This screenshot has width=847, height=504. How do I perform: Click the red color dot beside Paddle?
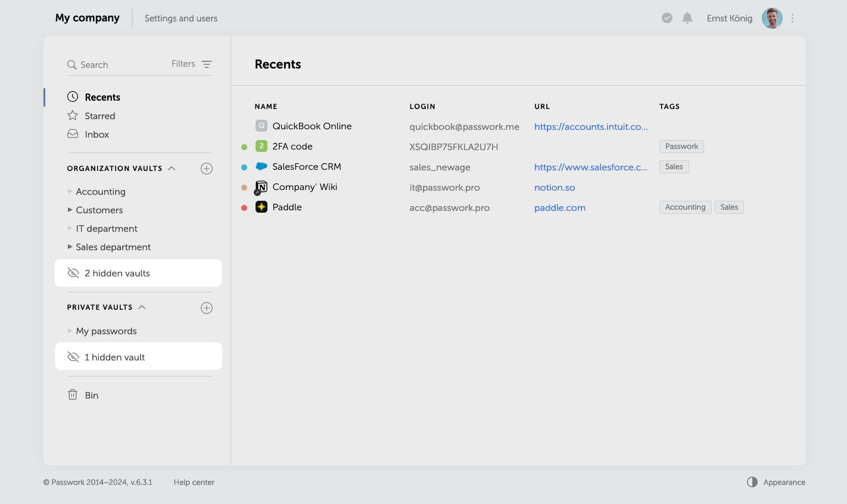(244, 207)
